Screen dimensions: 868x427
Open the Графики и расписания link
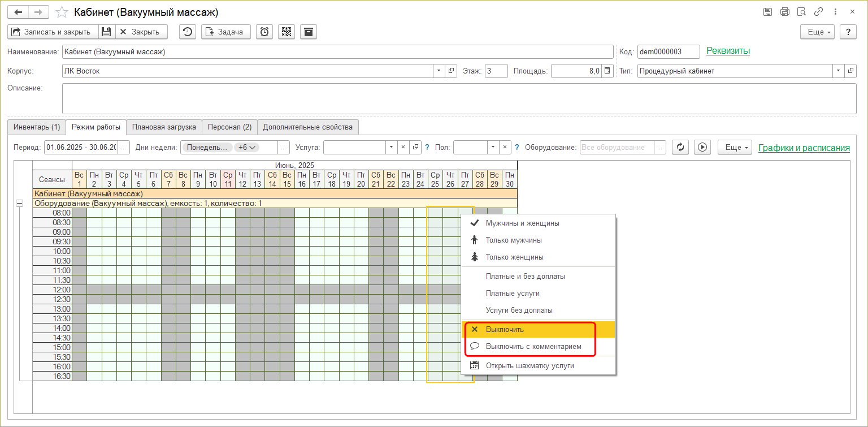click(x=804, y=148)
